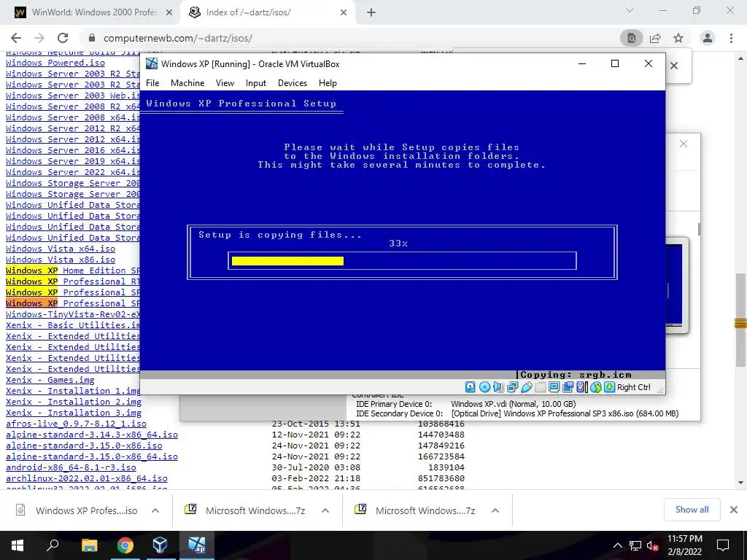Open the Xenix - Installation 1.img link
Screen dimensions: 747x560
coord(73,392)
